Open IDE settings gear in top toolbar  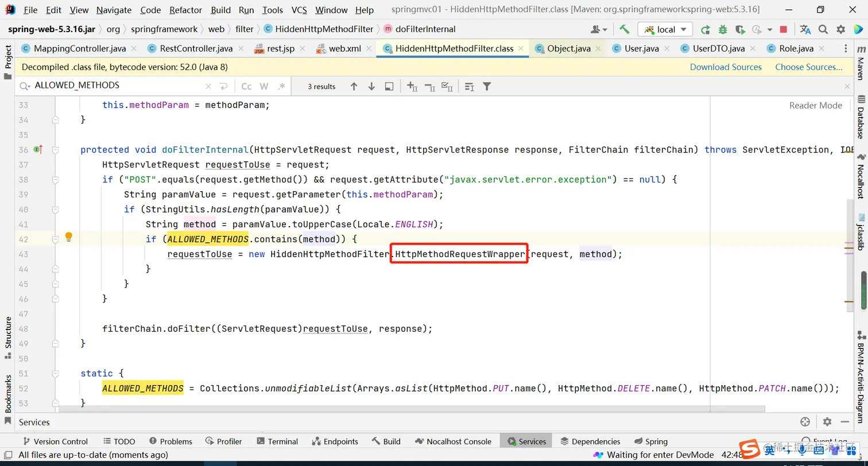pos(840,29)
